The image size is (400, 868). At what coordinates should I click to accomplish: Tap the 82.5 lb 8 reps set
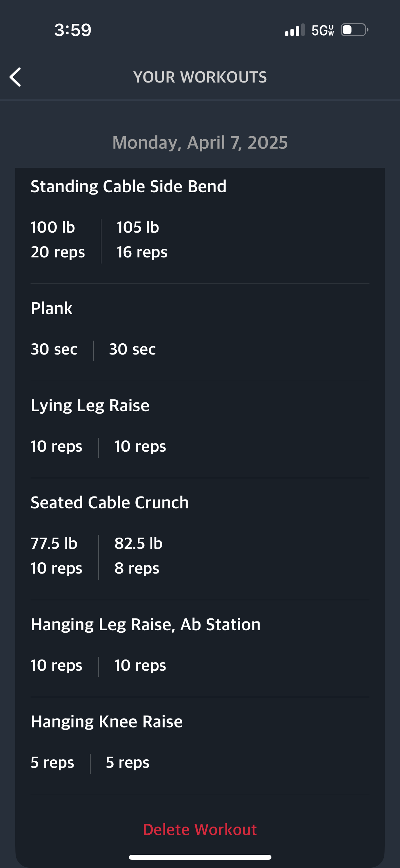(x=138, y=556)
